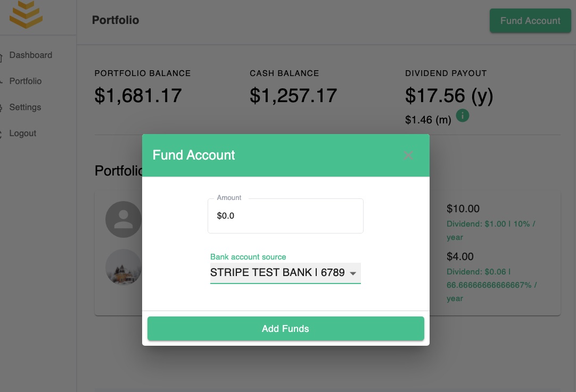Image resolution: width=576 pixels, height=392 pixels.
Task: Expand the bank account source arrow
Action: click(353, 273)
